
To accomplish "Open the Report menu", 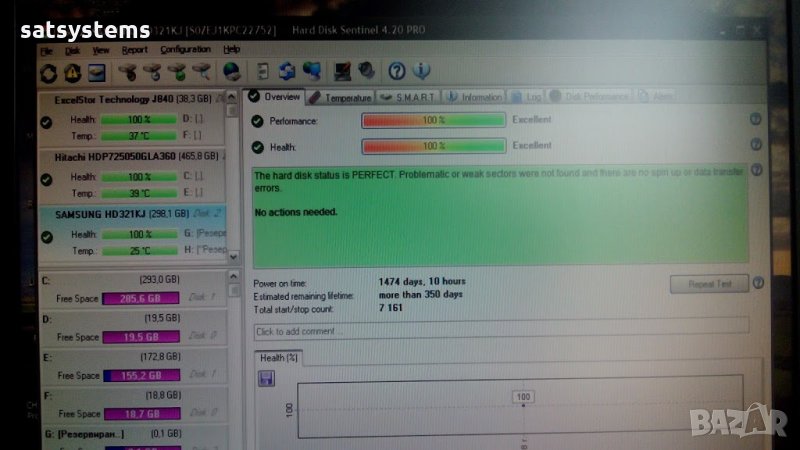I will pyautogui.click(x=134, y=49).
